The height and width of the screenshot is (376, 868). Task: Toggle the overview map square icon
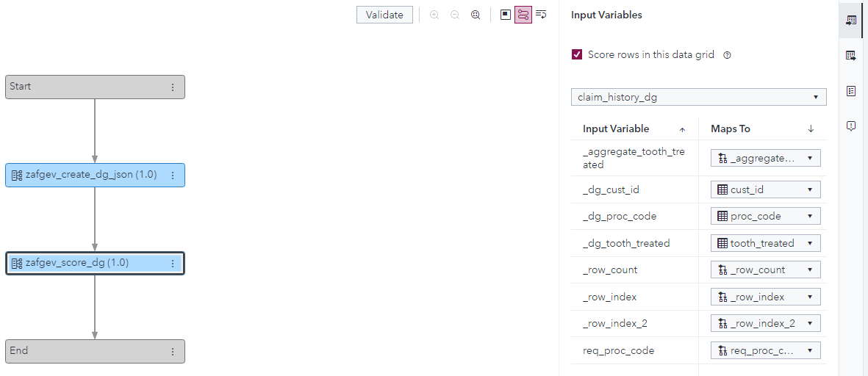point(505,15)
